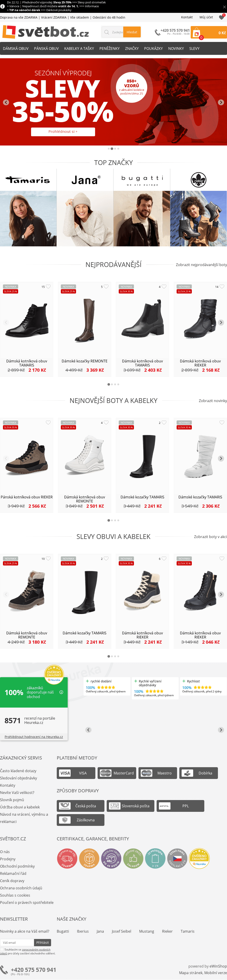Click the Heureka info circle icon
Screen dimensions: 227x980
click(x=61, y=692)
